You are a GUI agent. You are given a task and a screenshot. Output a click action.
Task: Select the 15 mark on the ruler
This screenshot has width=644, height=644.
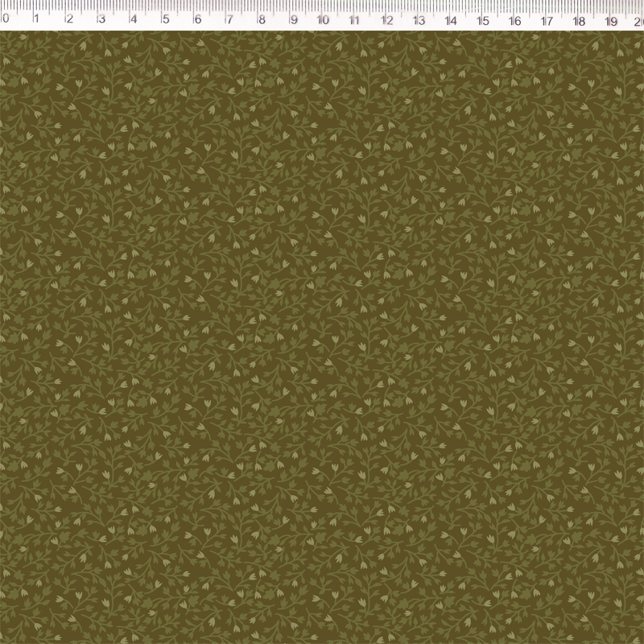click(483, 17)
